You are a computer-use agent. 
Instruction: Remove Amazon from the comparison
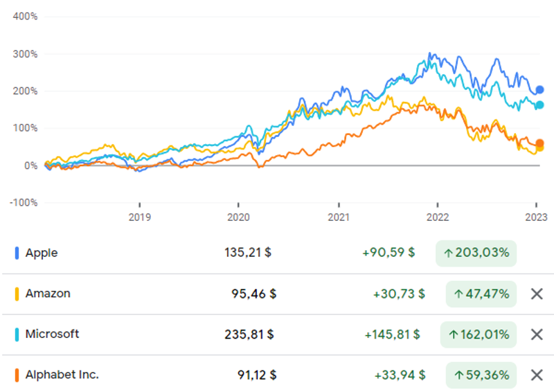click(537, 294)
